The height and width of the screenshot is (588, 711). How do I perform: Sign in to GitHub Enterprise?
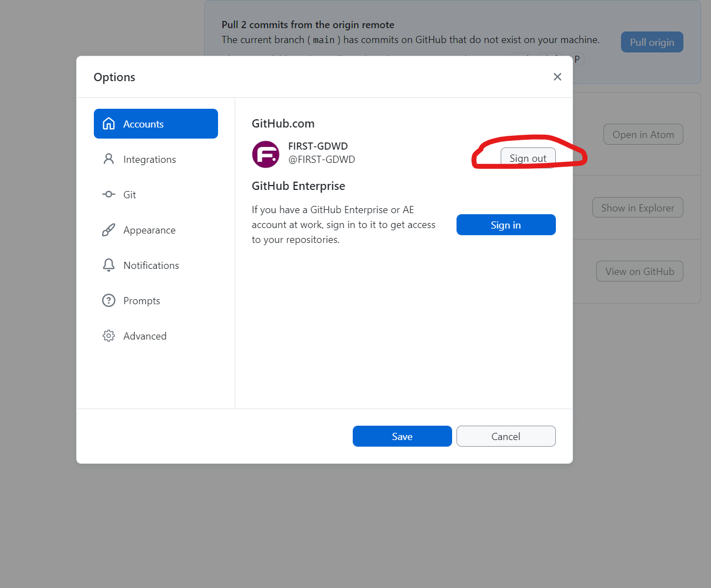(x=506, y=225)
